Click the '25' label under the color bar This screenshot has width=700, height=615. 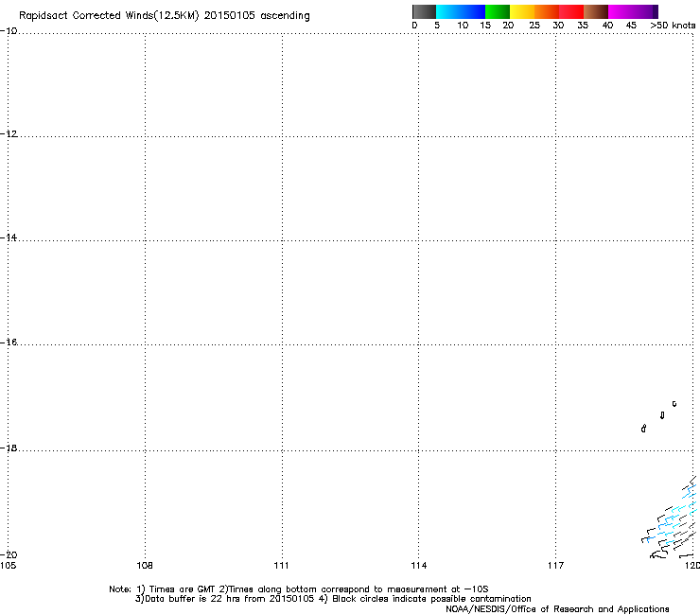534,26
